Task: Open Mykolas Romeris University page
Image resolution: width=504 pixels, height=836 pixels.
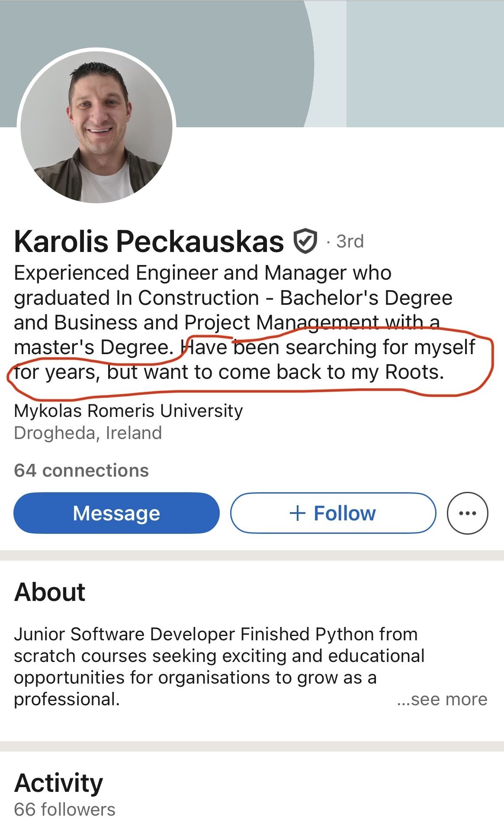Action: (128, 411)
